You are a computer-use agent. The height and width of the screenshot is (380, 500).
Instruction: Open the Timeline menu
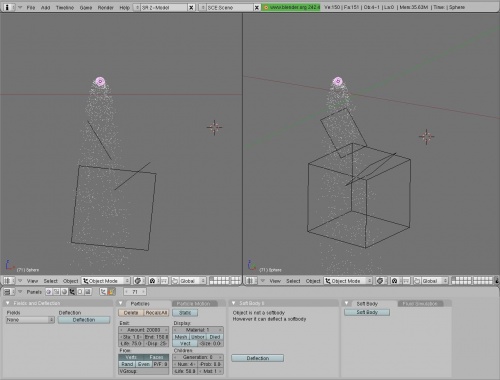tap(65, 7)
